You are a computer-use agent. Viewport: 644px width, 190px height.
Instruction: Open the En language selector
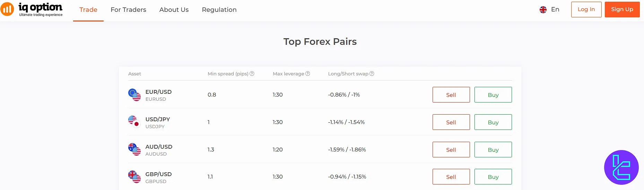coord(549,10)
